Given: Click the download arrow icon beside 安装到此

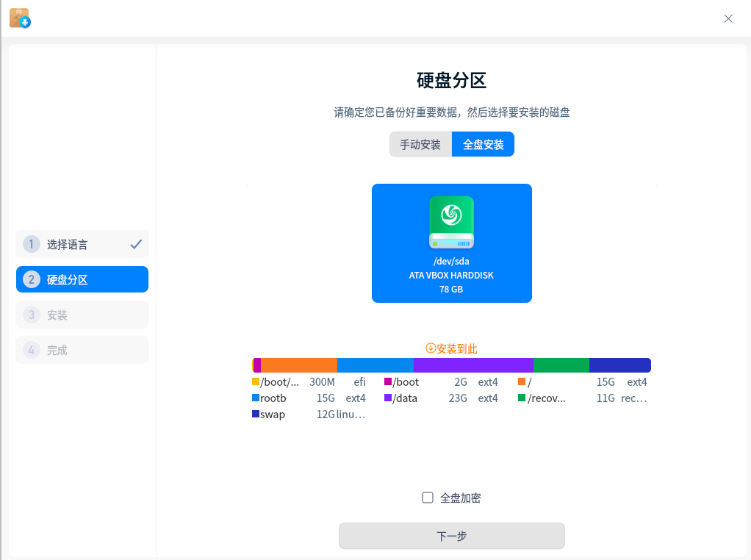Looking at the screenshot, I should pyautogui.click(x=431, y=348).
